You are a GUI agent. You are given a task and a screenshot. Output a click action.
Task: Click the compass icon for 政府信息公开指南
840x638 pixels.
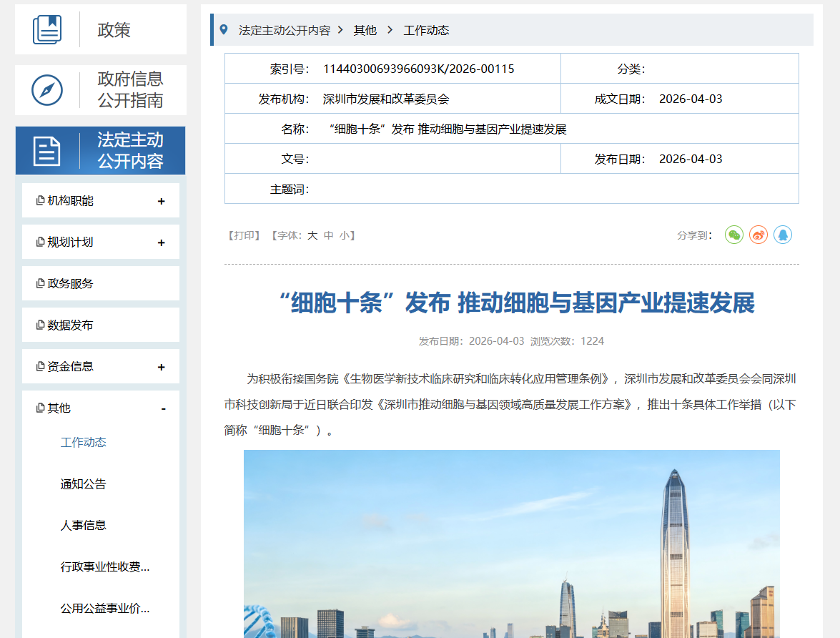coord(47,90)
